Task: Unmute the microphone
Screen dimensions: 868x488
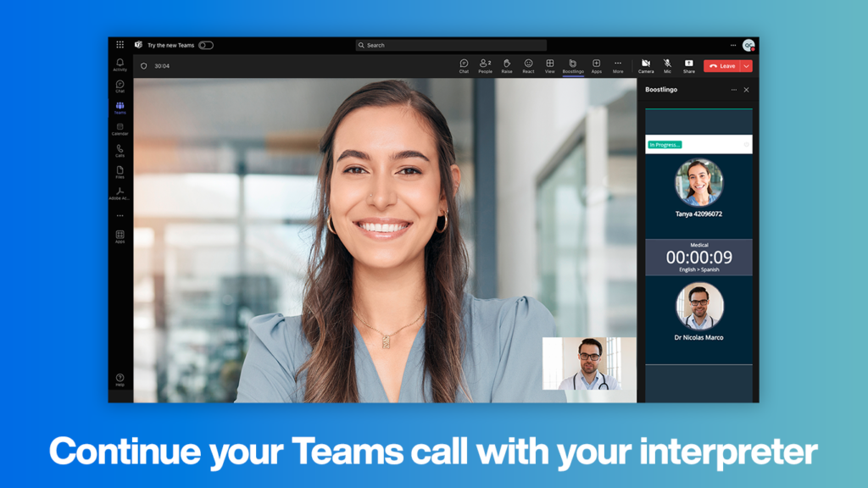Action: pyautogui.click(x=668, y=64)
